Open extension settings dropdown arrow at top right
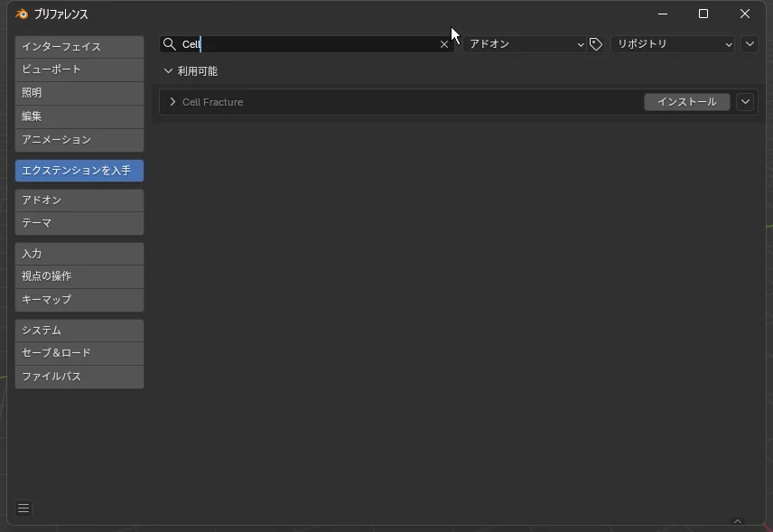 pos(750,44)
